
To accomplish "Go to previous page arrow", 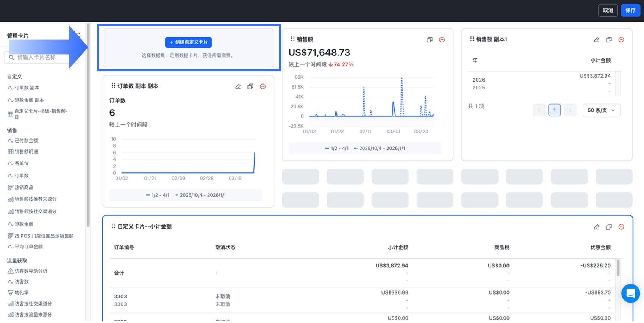I will 539,110.
